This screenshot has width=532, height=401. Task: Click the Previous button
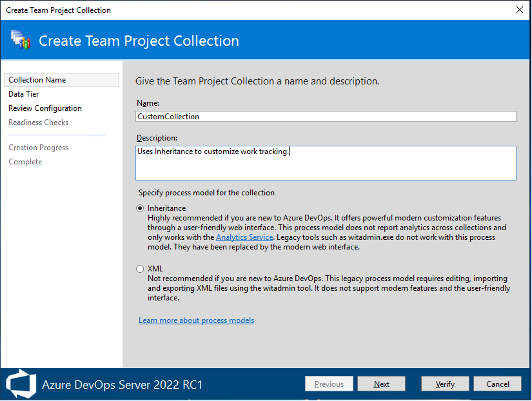point(329,383)
